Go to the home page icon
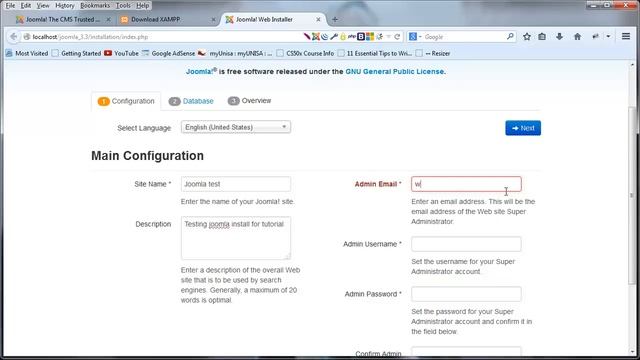The width and height of the screenshot is (640, 360). pyautogui.click(x=578, y=37)
